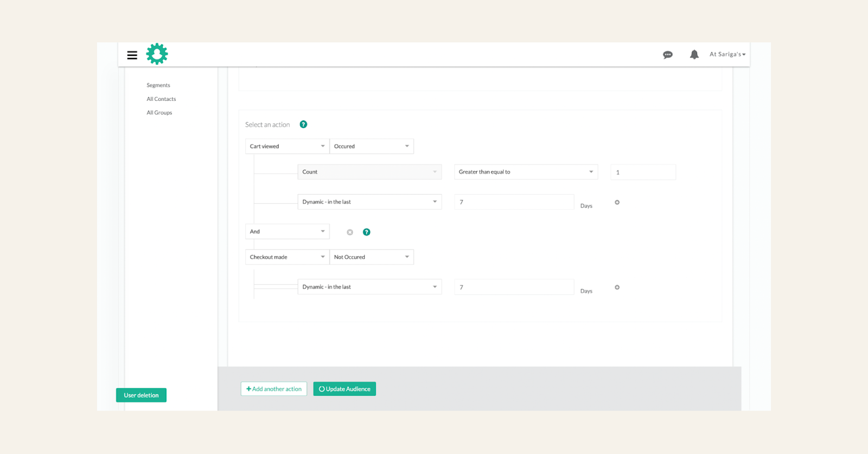Remove the And condition with the x icon
The height and width of the screenshot is (454, 868).
tap(350, 232)
